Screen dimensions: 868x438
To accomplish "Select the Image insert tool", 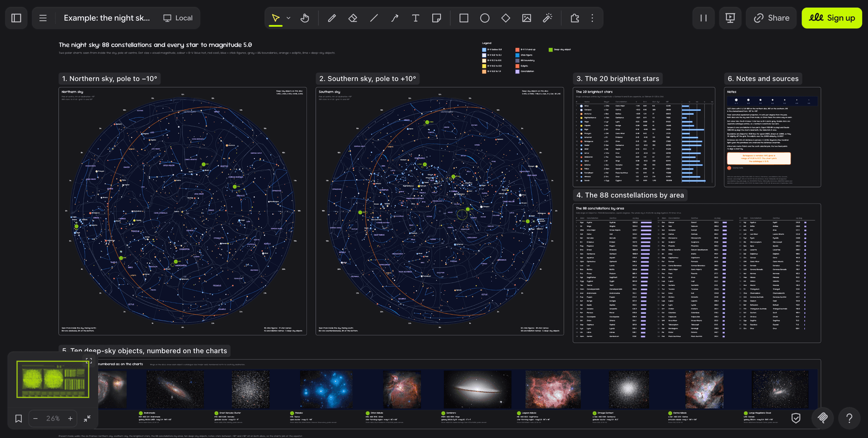I will pos(527,18).
